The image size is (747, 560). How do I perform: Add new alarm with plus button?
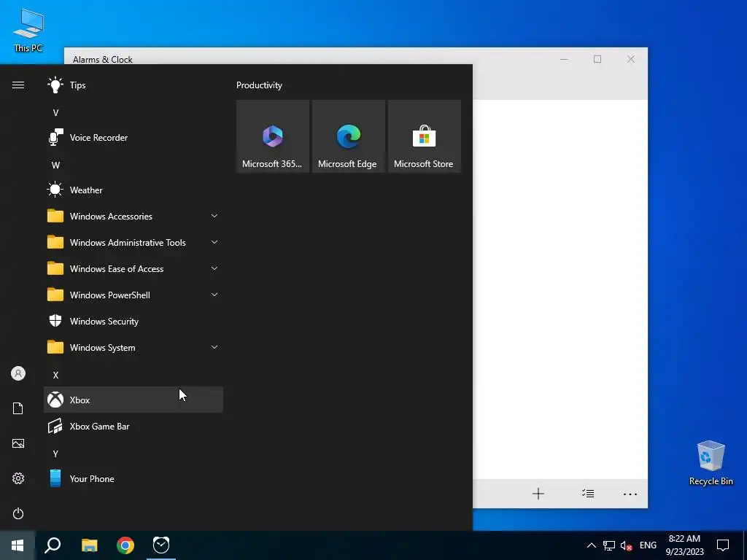point(538,494)
